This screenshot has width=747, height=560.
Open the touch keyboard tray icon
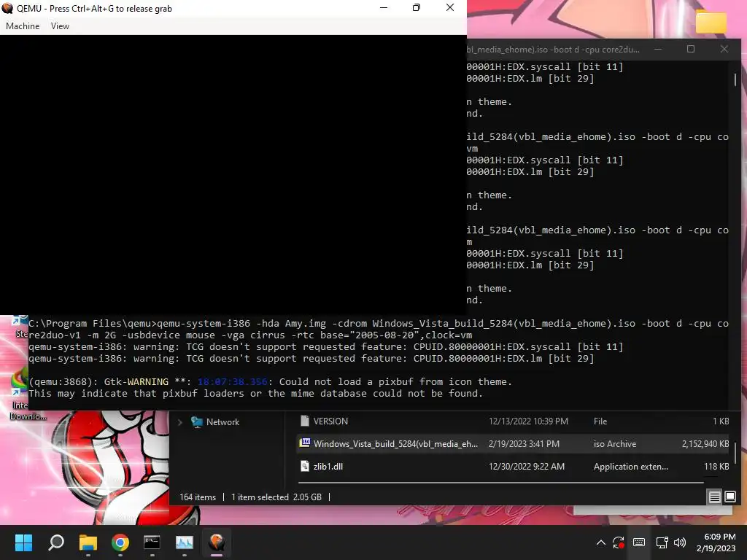(639, 542)
